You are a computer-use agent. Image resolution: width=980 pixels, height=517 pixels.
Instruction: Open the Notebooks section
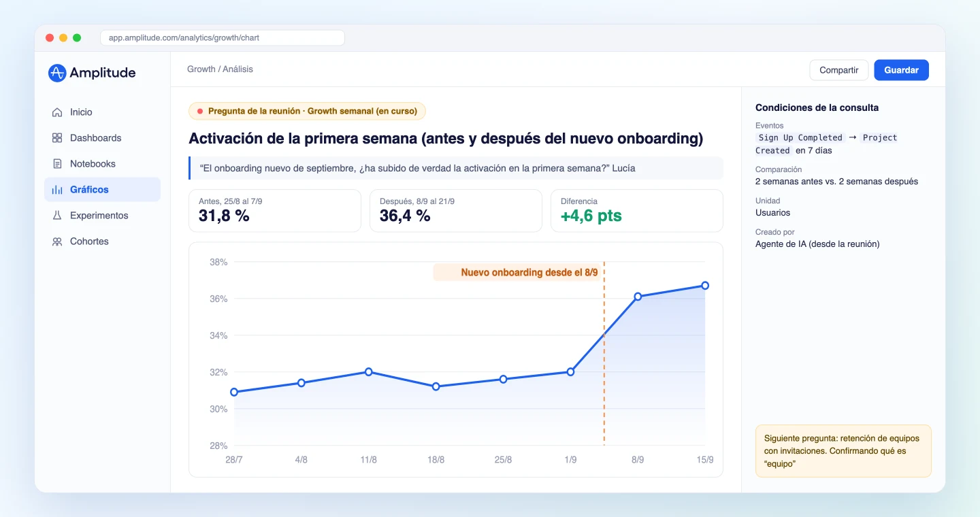point(102,164)
